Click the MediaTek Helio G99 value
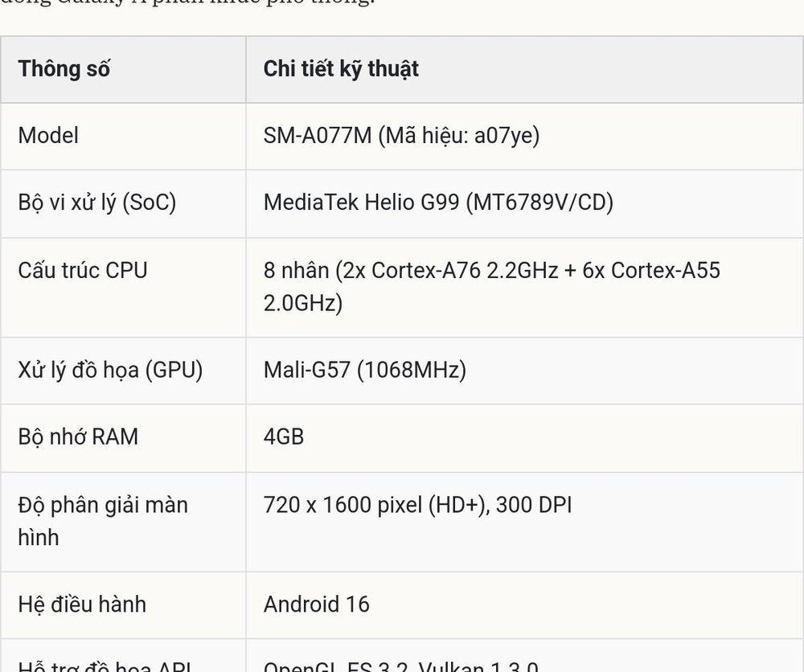 point(438,203)
